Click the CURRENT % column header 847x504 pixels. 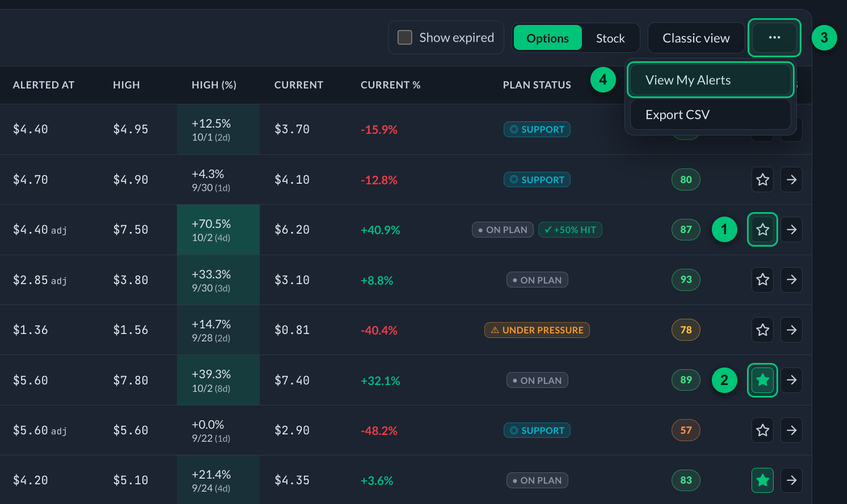pos(390,85)
